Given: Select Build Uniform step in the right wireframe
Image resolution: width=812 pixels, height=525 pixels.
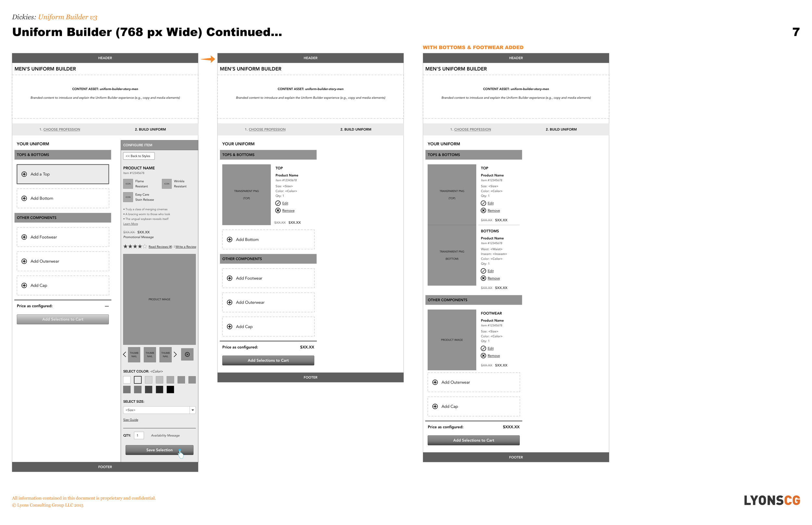Looking at the screenshot, I should click(561, 130).
